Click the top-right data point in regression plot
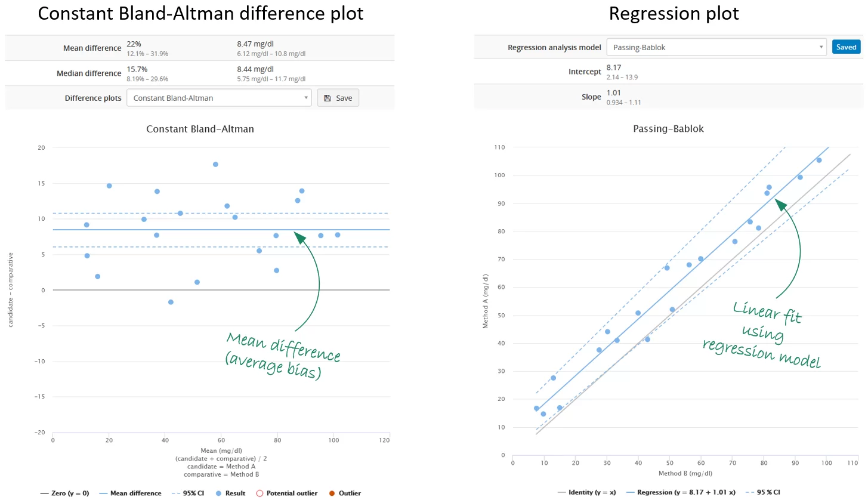The width and height of the screenshot is (868, 500). pyautogui.click(x=819, y=160)
